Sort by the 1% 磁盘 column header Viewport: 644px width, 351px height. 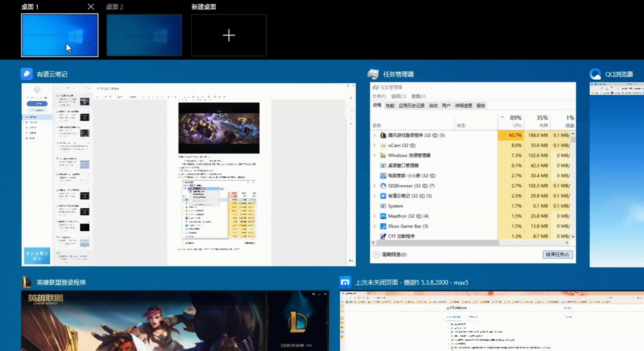pyautogui.click(x=562, y=121)
